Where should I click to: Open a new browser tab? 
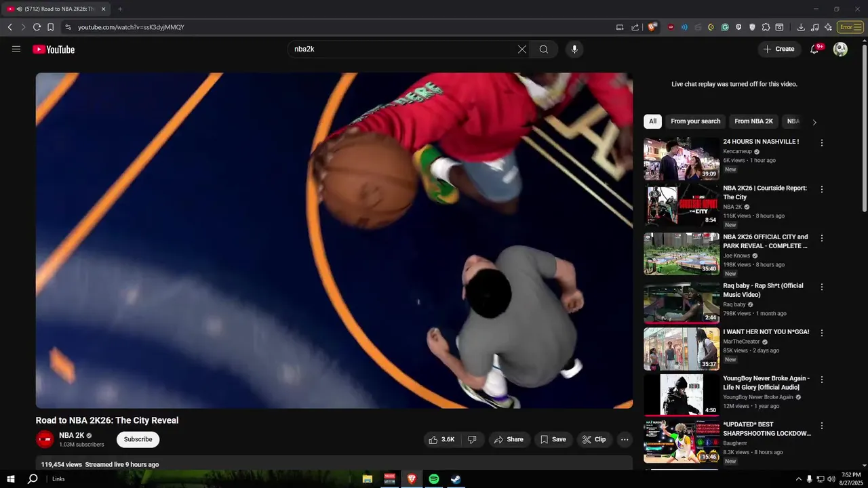click(x=120, y=9)
